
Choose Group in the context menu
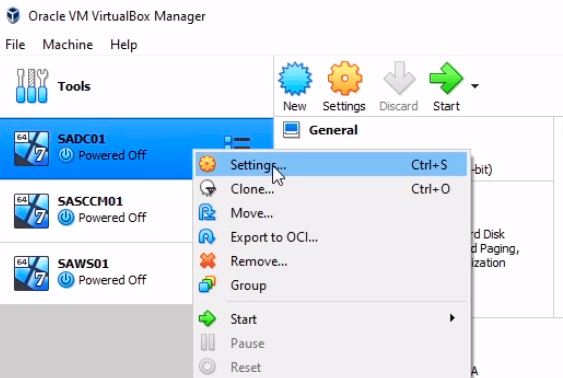[x=331, y=285]
